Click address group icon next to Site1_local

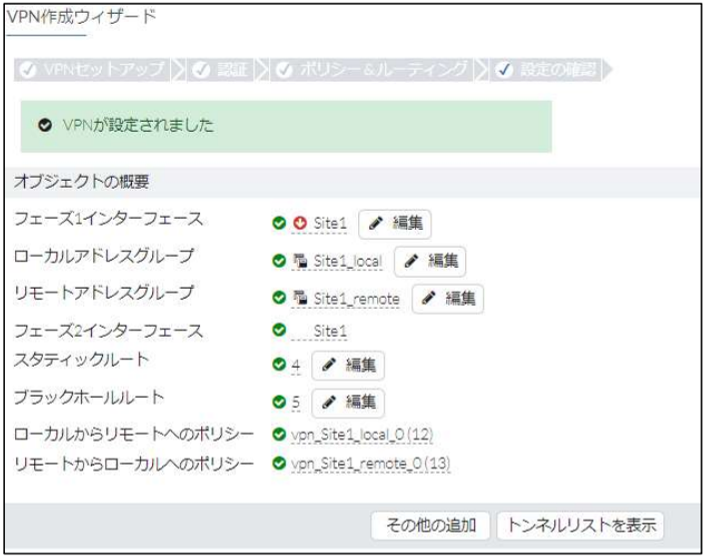(300, 261)
